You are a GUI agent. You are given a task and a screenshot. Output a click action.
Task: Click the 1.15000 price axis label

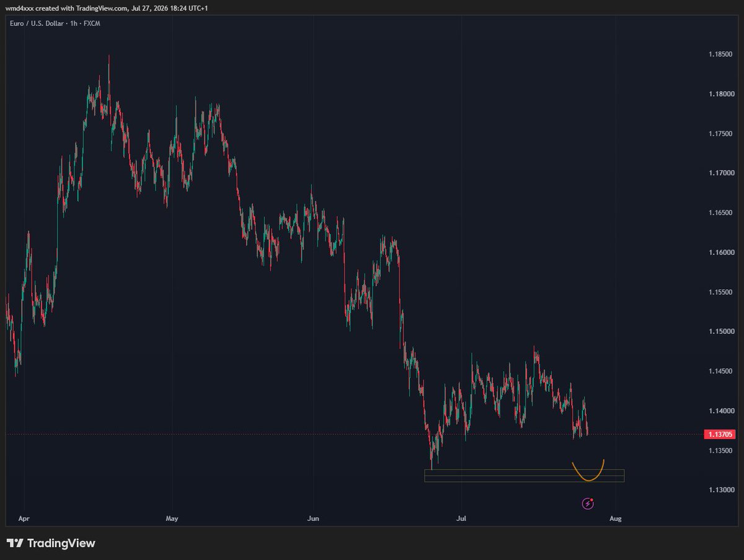pyautogui.click(x=720, y=332)
